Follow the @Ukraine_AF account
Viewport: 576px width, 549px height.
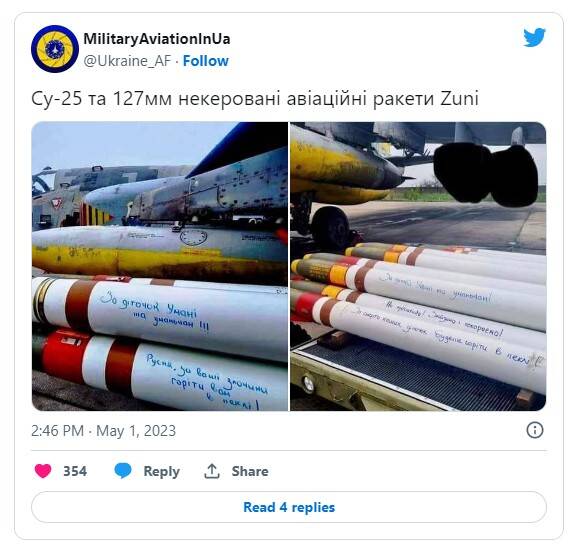206,61
